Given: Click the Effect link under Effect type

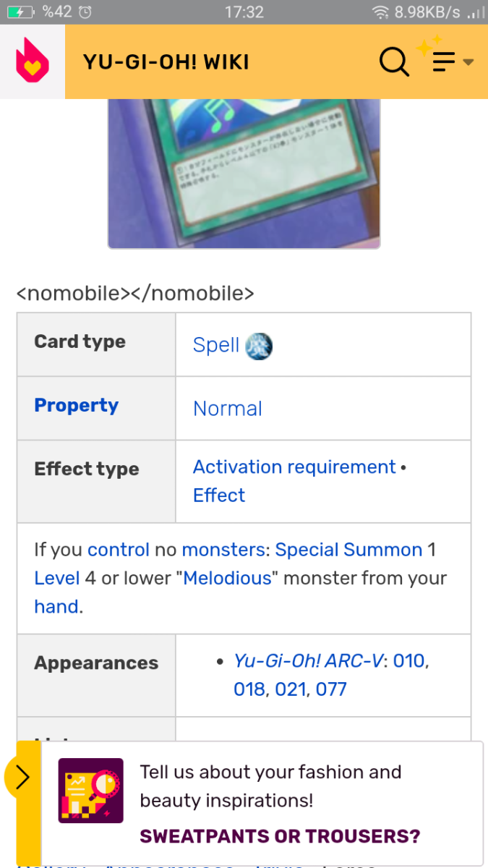Looking at the screenshot, I should click(x=219, y=495).
